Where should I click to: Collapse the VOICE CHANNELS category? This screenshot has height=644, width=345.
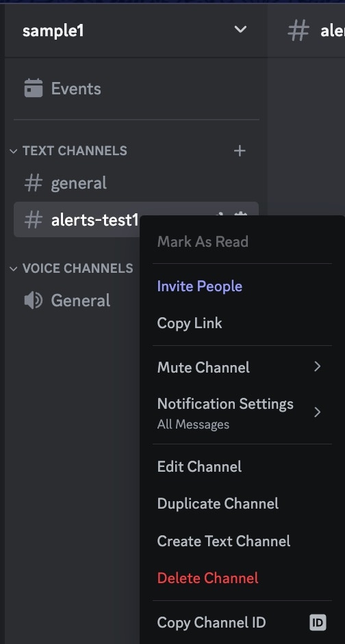[x=72, y=268]
